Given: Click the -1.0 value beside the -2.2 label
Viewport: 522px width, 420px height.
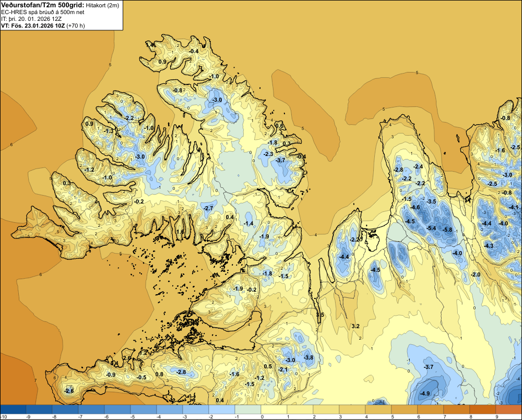Looking at the screenshot, I should [x=148, y=128].
